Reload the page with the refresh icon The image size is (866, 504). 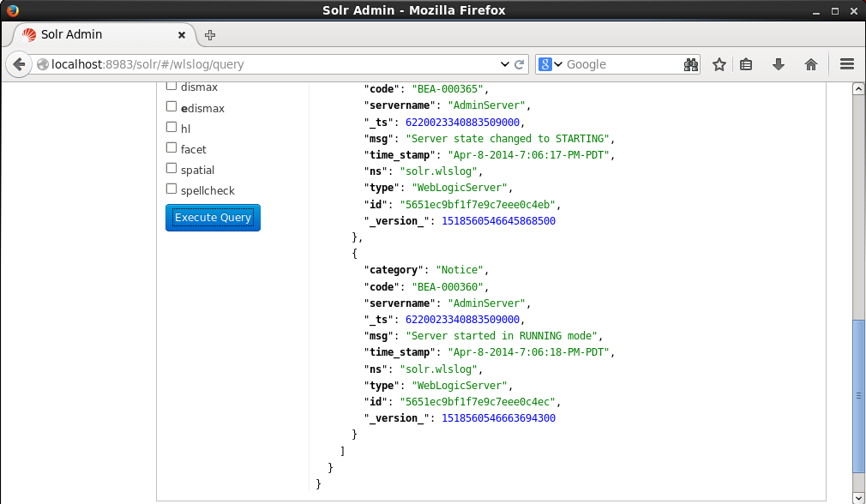(x=519, y=64)
